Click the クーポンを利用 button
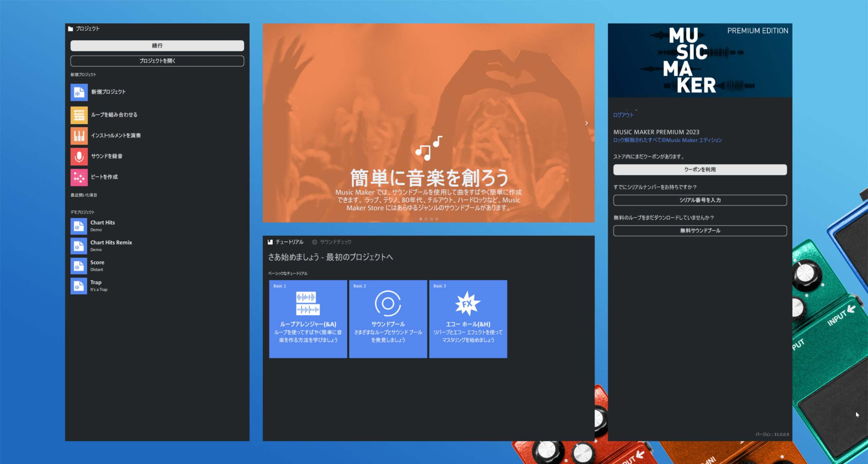 (700, 170)
